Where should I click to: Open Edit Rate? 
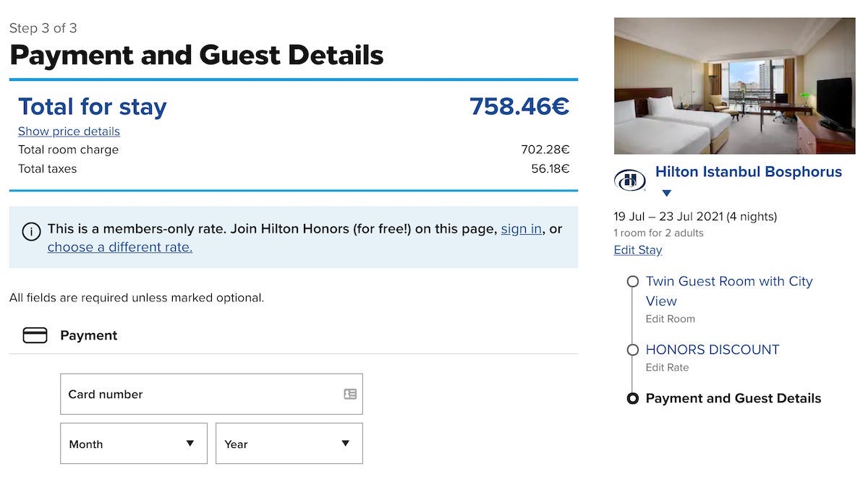click(x=667, y=367)
